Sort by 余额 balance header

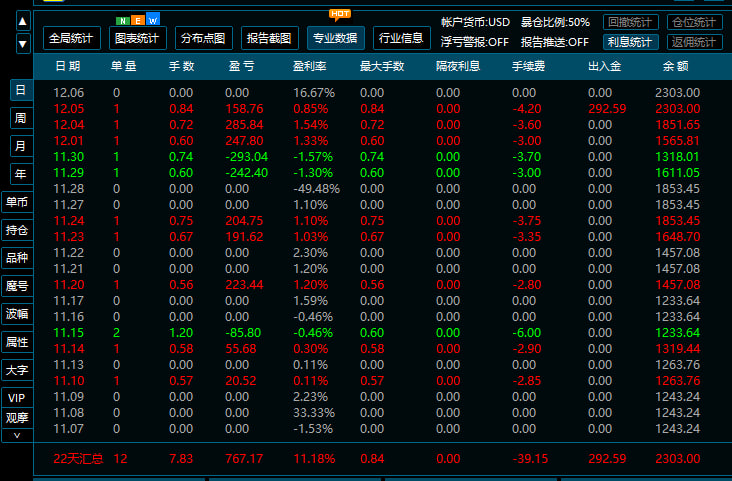pos(676,66)
